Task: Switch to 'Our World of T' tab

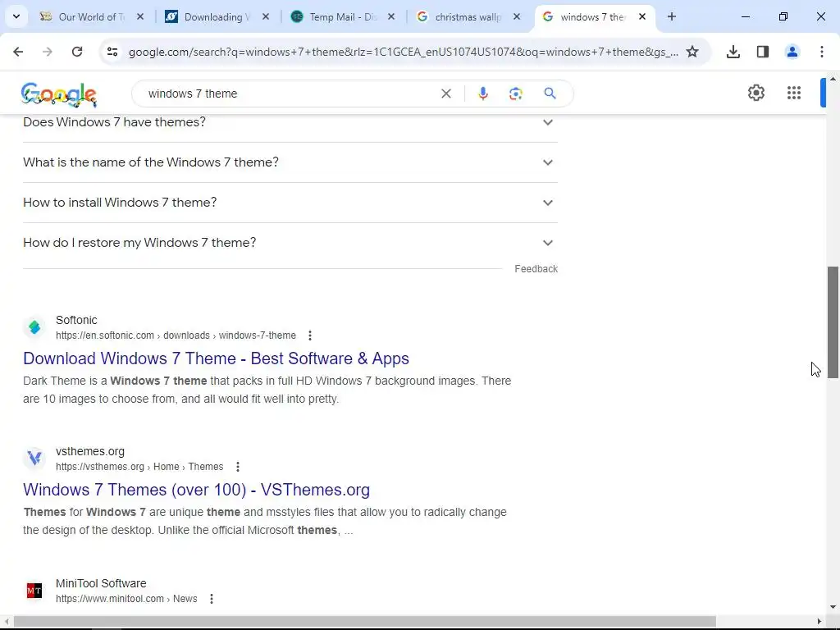Action: [x=91, y=16]
